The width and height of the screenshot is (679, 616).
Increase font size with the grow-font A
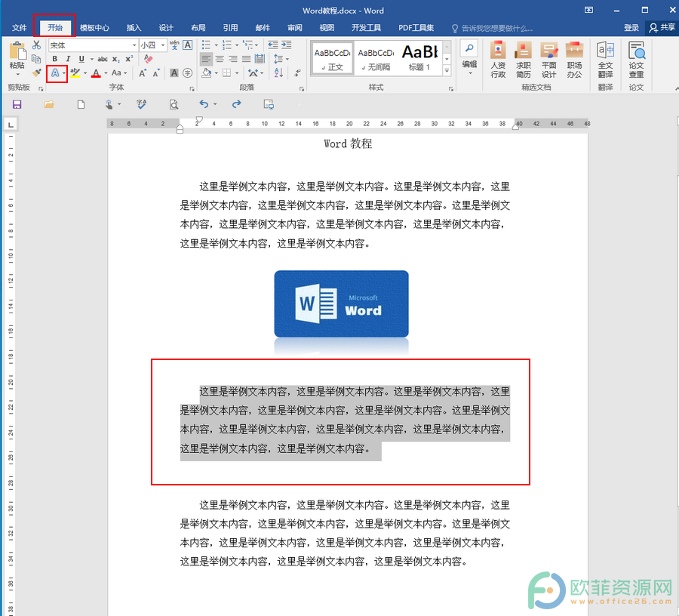tap(143, 72)
